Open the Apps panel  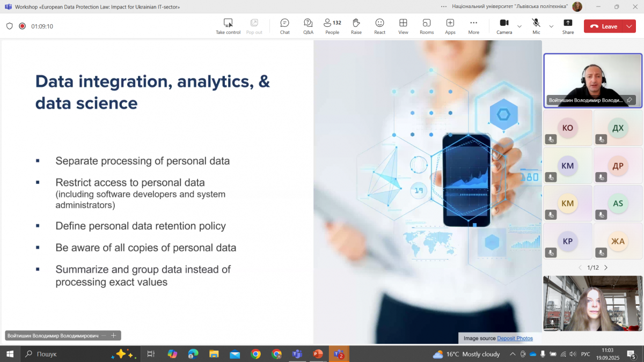[450, 26]
